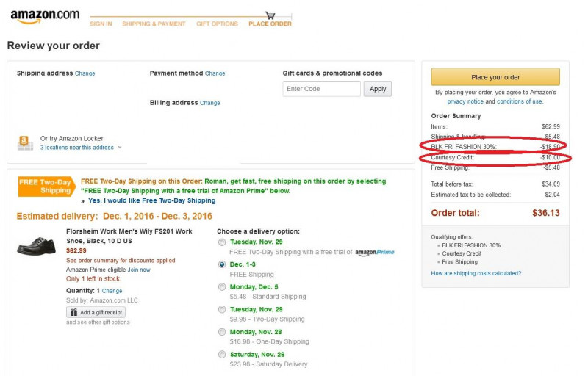Viewport: 588px width, 376px height.
Task: Click Free Shipping under Qualifying offers
Action: coord(460,261)
